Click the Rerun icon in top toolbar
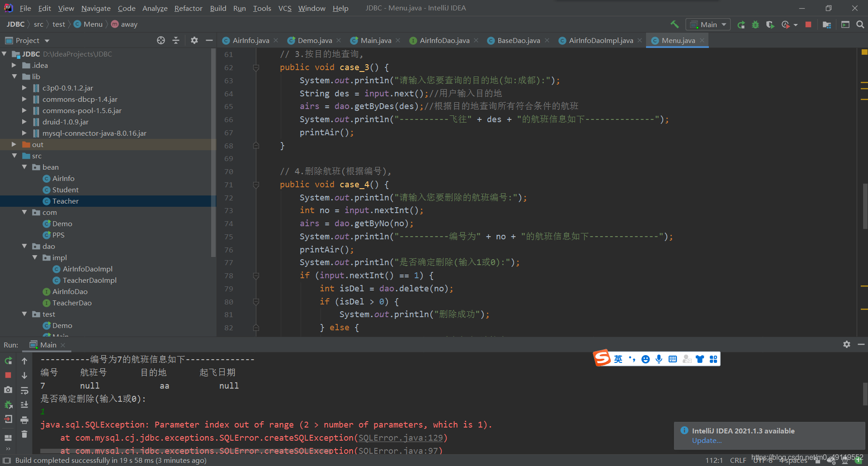Screen dimensions: 868x466 coord(741,24)
